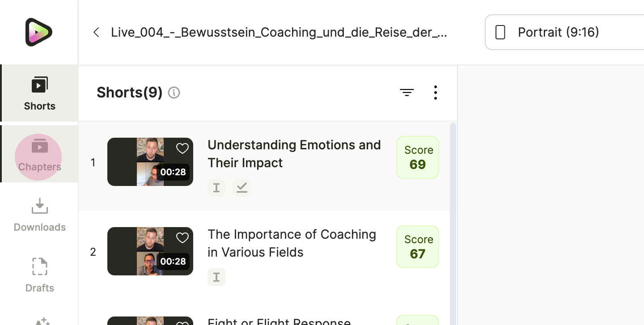Screen dimensions: 644x325
Task: Click text cursor icon under Importance of Coaching
Action: [216, 277]
